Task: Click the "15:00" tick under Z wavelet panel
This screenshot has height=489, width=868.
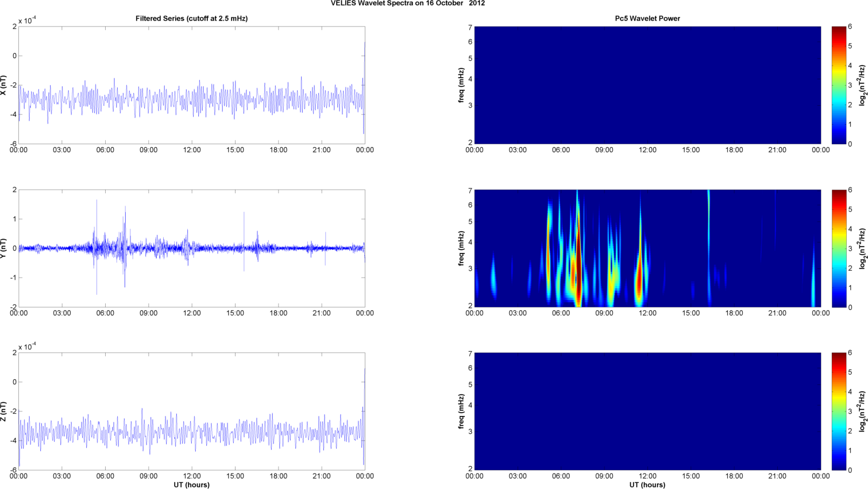Action: [x=691, y=476]
